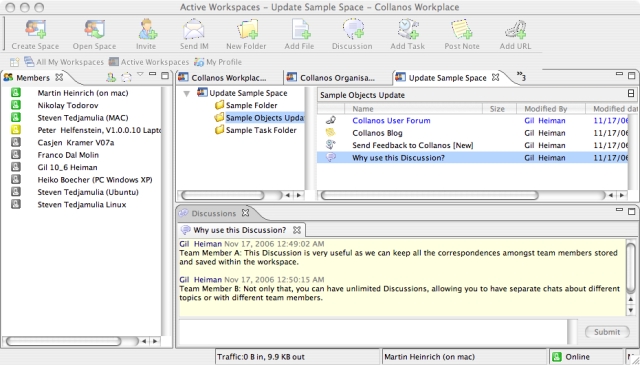
Task: Click the add member icon in Members panel header
Action: tap(111, 77)
